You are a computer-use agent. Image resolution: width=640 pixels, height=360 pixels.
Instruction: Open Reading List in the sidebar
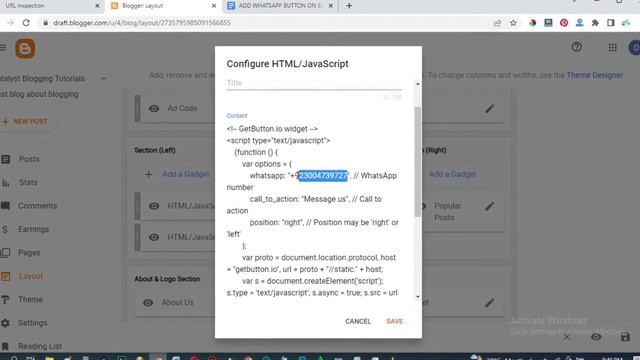point(40,346)
